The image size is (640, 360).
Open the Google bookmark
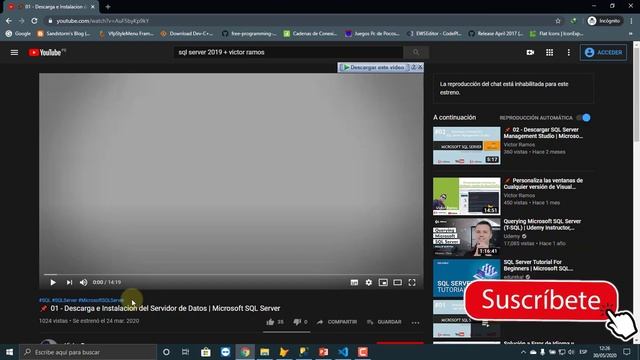[x=18, y=33]
